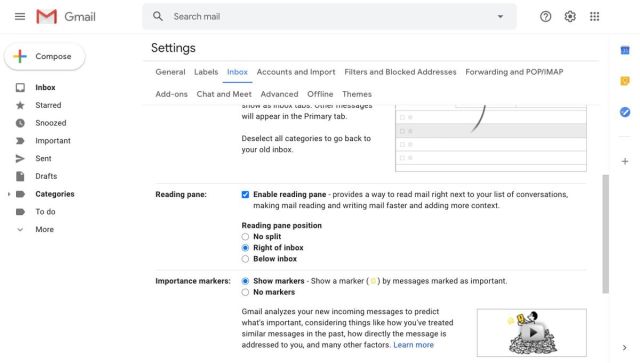
Task: Open the Add-ons settings tab
Action: pyautogui.click(x=171, y=94)
